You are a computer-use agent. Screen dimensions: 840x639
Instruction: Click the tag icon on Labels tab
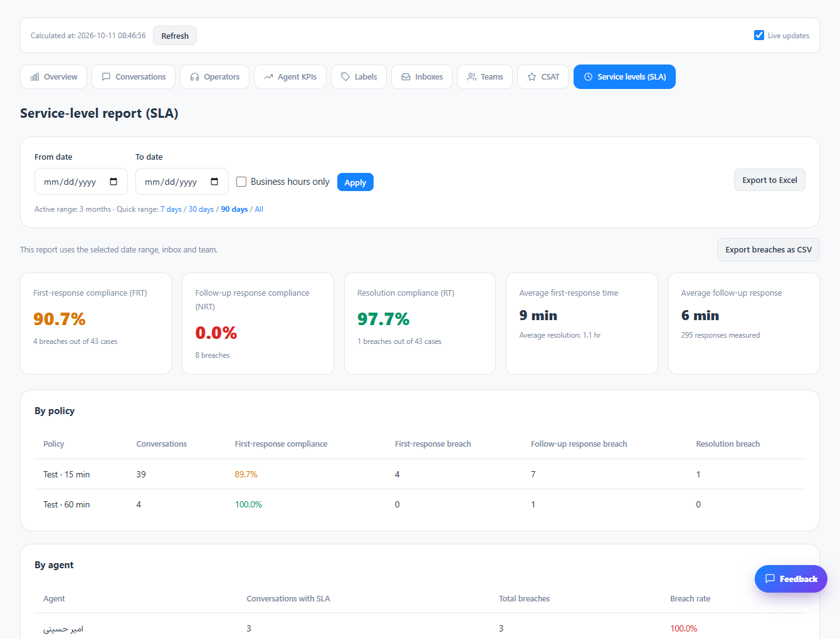tap(345, 77)
